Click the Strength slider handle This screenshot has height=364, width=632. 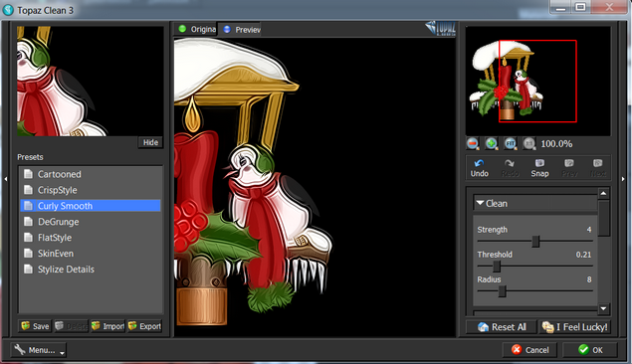point(535,242)
